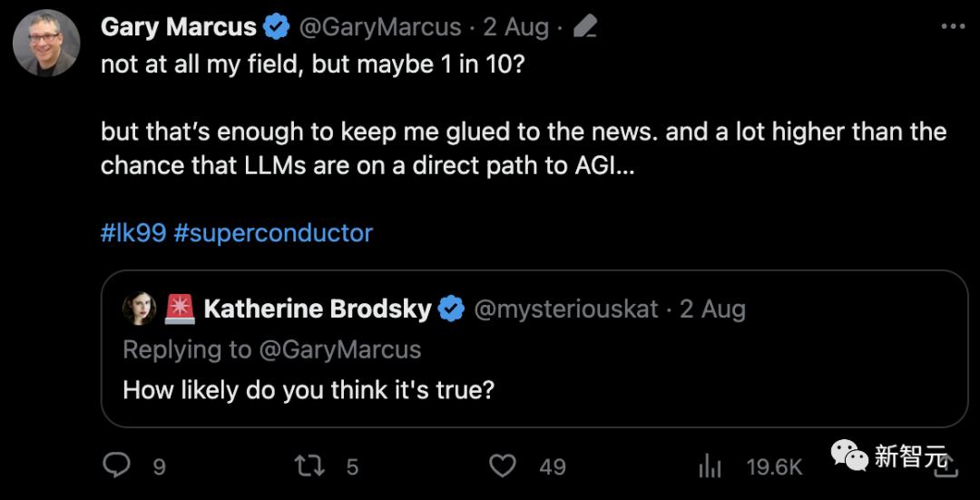Screen dimensions: 980x500
Task: Open the @GaryMarcus handle at top
Action: tap(379, 27)
